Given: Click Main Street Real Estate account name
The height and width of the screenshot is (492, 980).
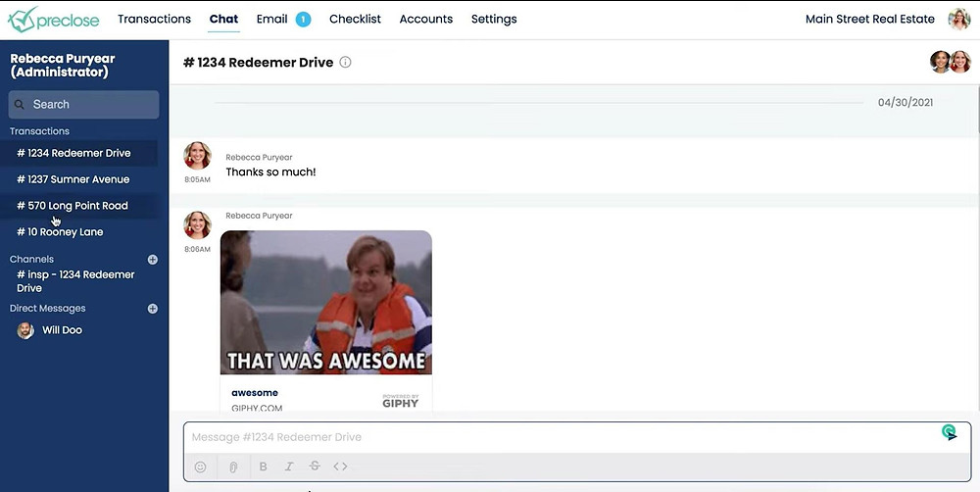Looking at the screenshot, I should 870,19.
